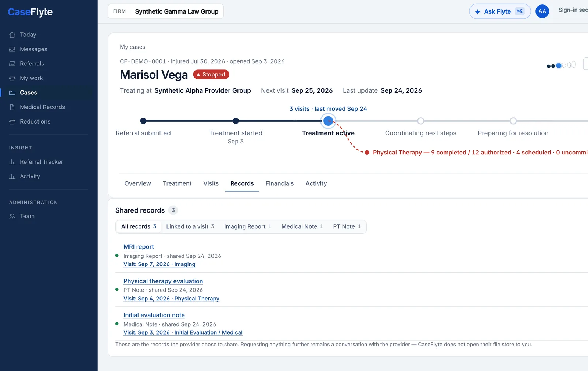Switch to the Treatment tab

(177, 183)
